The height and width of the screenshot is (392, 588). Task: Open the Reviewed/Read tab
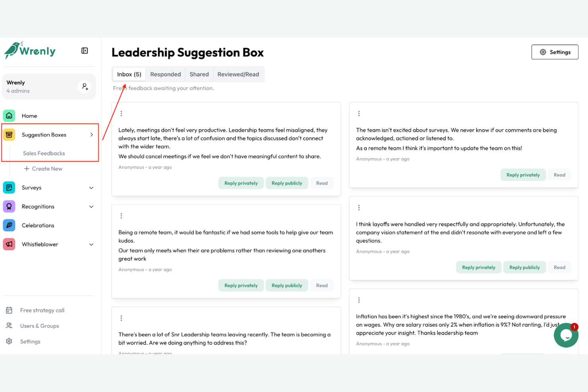coord(238,74)
